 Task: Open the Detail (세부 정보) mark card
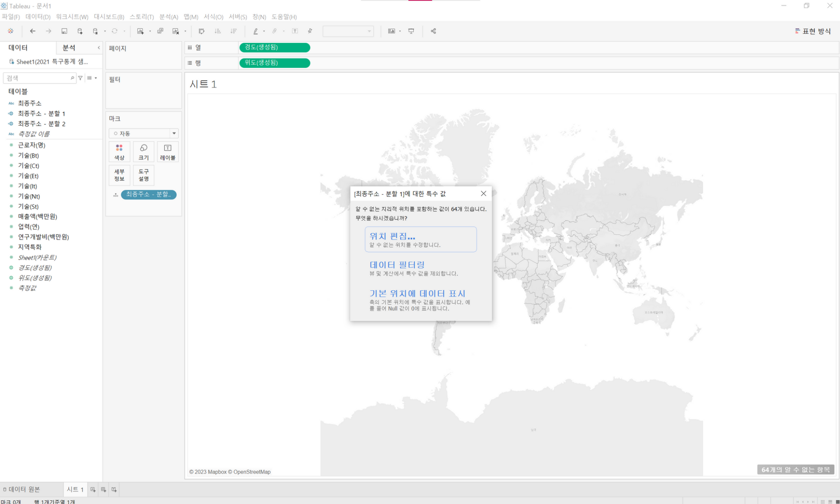(119, 175)
